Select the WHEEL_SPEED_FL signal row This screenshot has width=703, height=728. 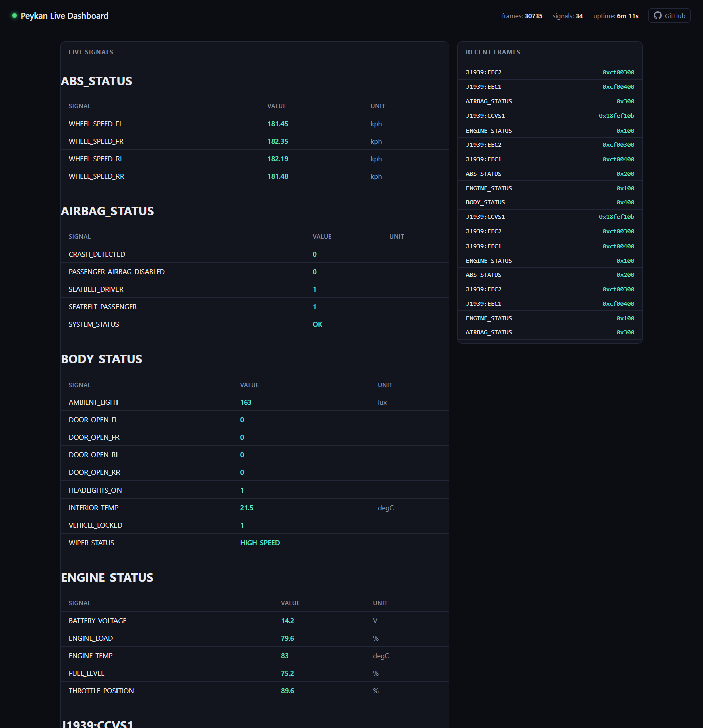pyautogui.click(x=255, y=124)
